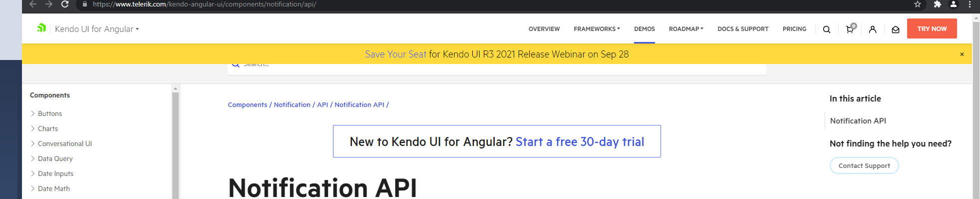Open the Frameworks dropdown menu

(x=597, y=29)
